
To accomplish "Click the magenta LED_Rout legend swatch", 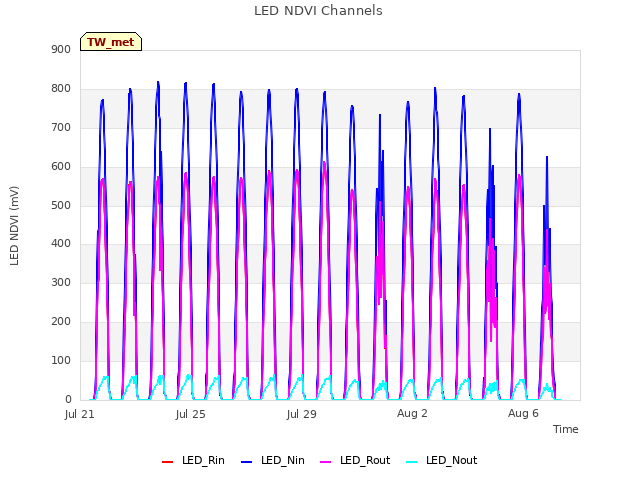I will pos(326,462).
